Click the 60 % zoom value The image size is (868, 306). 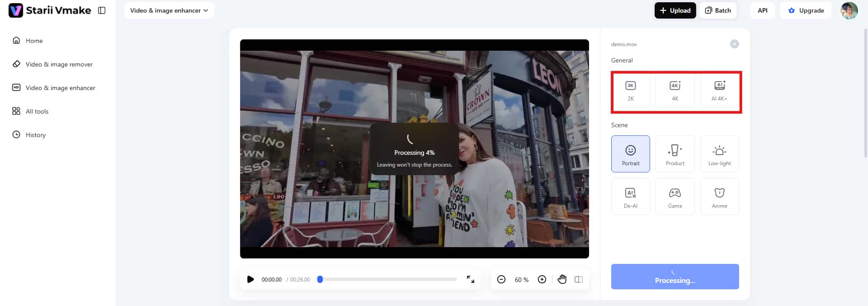tap(522, 280)
